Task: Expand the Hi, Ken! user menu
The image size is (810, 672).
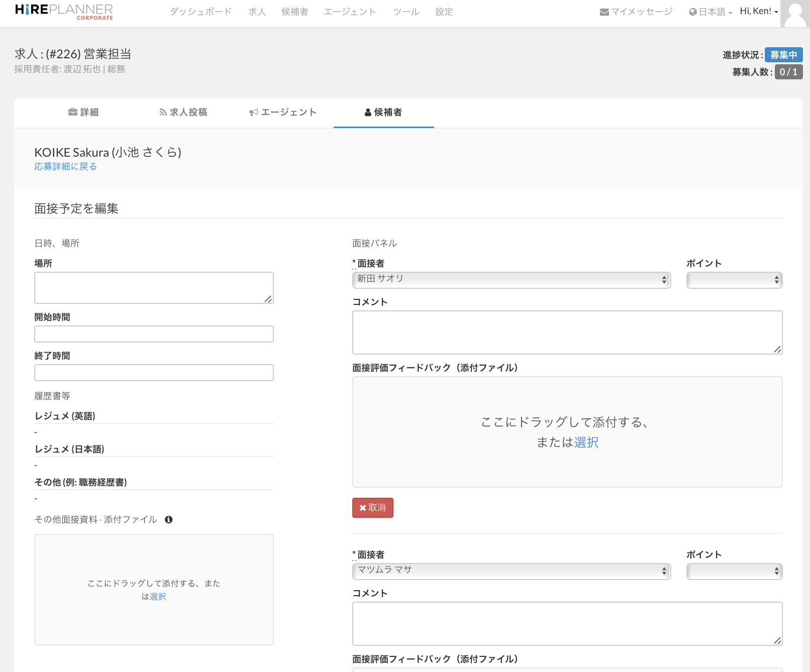Action: [x=759, y=12]
